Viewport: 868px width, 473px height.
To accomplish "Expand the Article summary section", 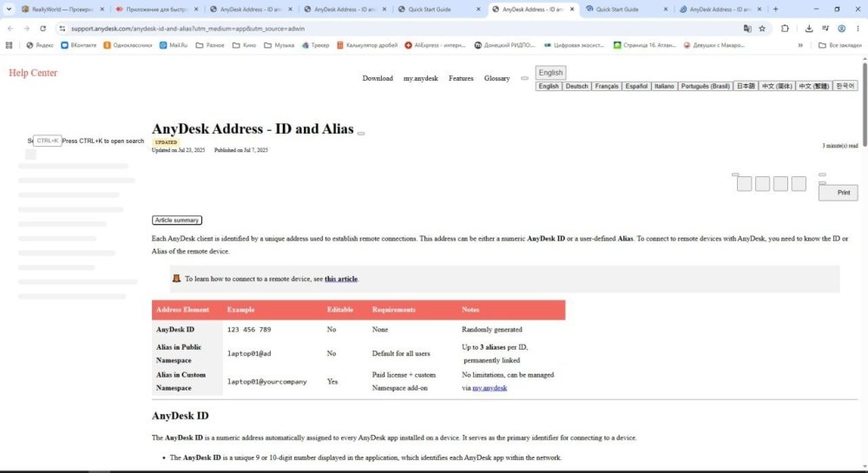I will (x=176, y=220).
